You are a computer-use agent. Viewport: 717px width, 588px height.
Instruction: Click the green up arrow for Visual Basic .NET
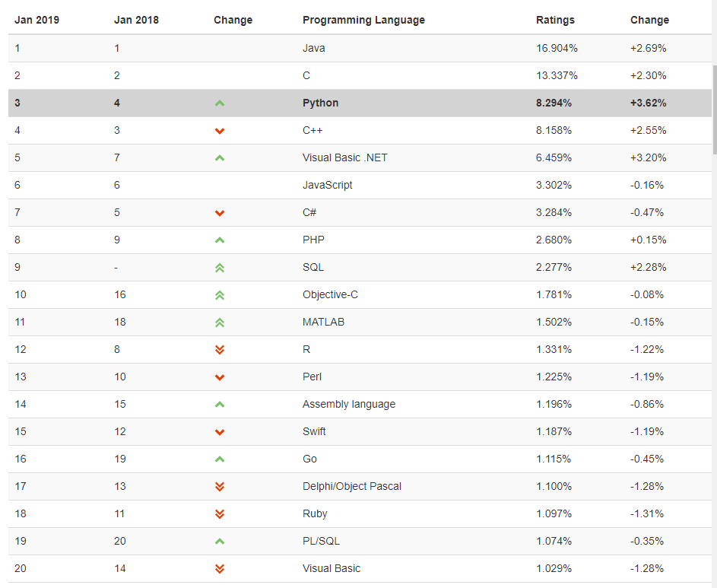[x=220, y=158]
